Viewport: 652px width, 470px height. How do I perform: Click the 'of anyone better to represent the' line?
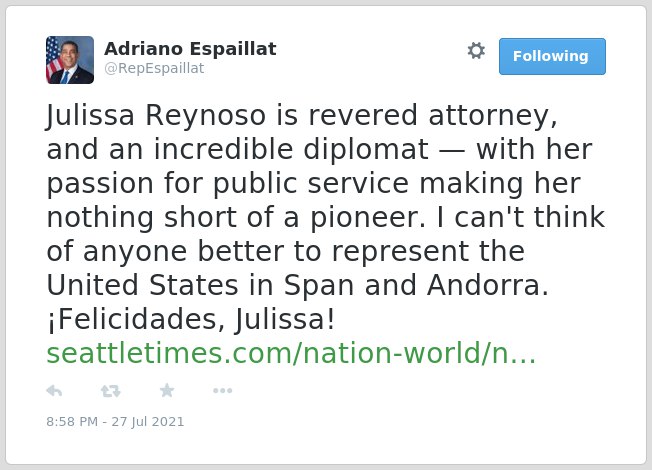[286, 251]
